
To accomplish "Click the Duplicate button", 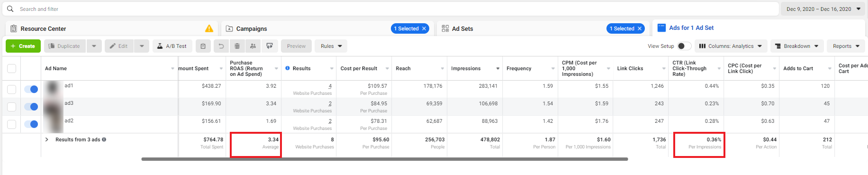I will [65, 46].
